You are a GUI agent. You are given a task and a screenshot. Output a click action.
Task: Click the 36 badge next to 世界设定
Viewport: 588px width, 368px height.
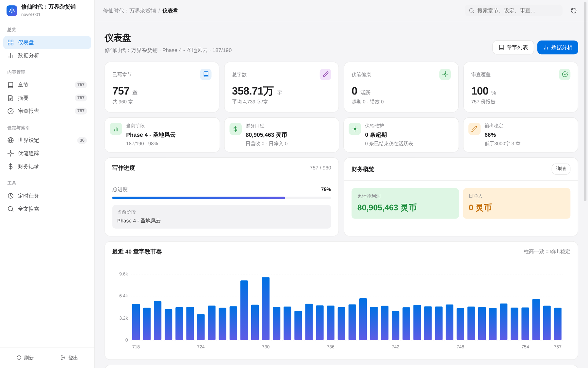pyautogui.click(x=82, y=140)
